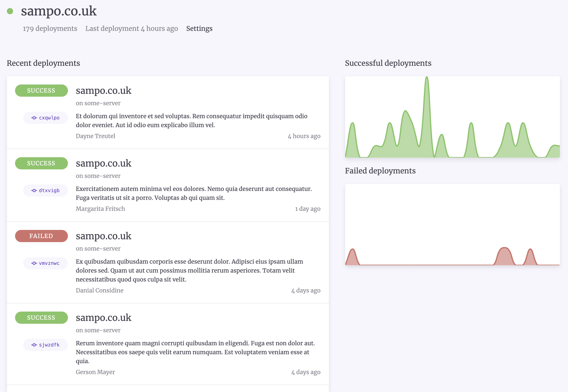Click the 'Failed deployments' heading
Screen dimensions: 568x392
[x=380, y=171]
